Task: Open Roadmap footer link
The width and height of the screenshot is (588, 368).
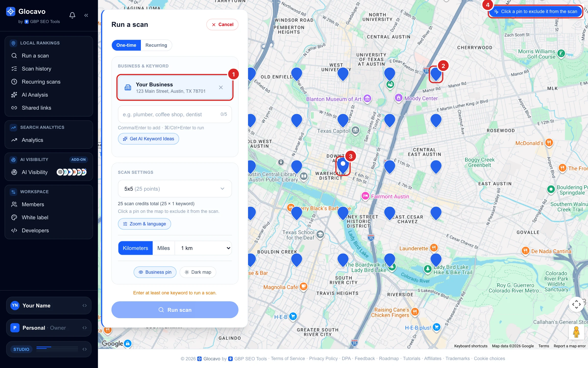Action: (389, 359)
